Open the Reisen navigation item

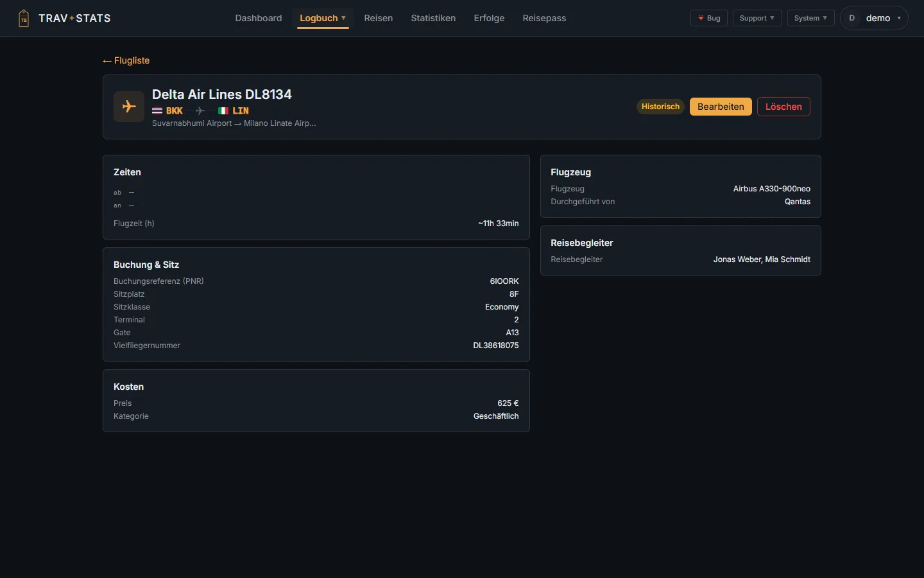(379, 18)
